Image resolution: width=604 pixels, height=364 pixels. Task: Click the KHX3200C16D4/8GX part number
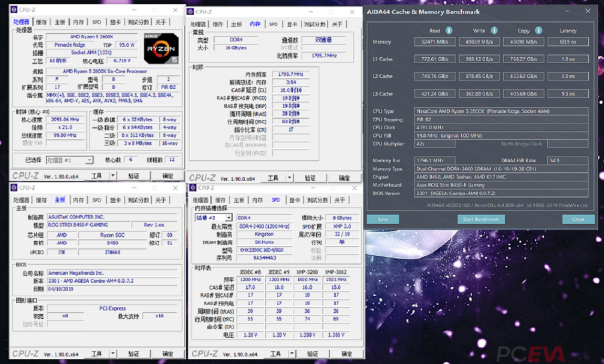click(x=264, y=250)
